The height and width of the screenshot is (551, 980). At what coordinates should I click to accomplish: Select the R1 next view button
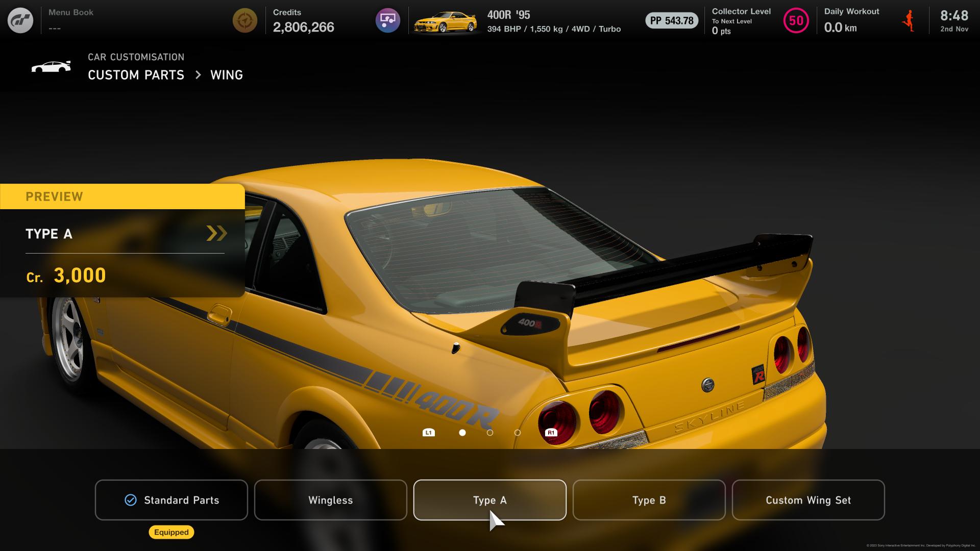[551, 433]
